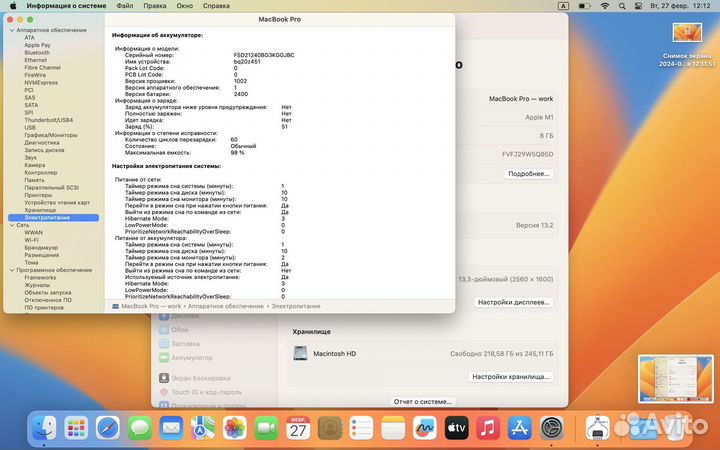Select Снимок экрана desktop file
The image size is (720, 450).
(x=687, y=45)
